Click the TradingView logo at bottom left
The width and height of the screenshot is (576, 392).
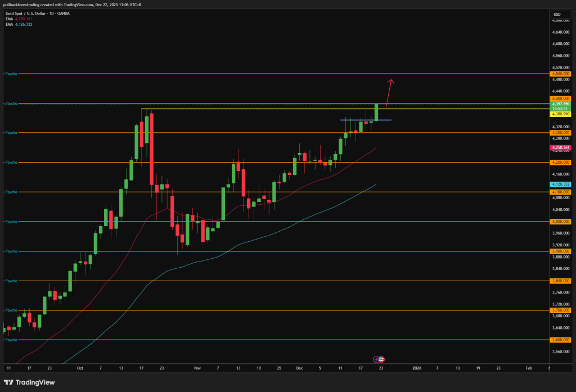(30, 382)
